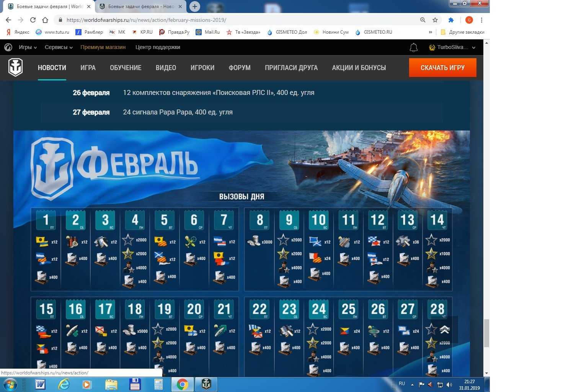Open a new browser tab

[195, 7]
